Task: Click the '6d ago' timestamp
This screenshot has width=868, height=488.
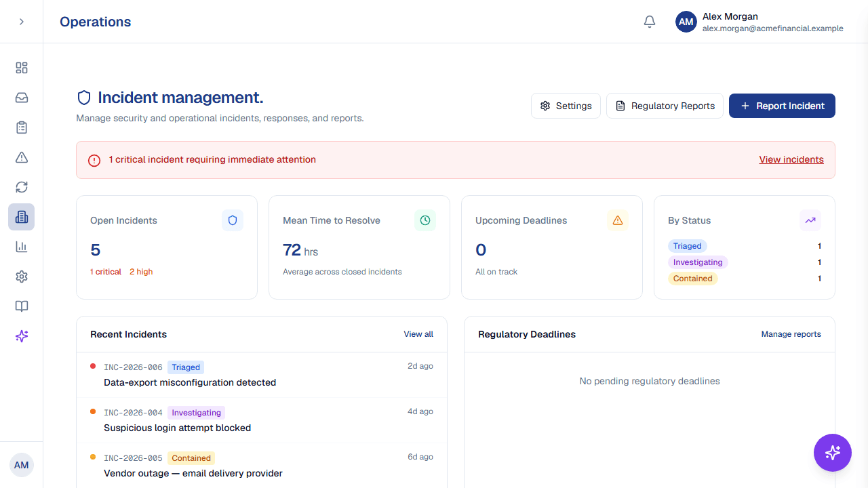Action: (420, 457)
